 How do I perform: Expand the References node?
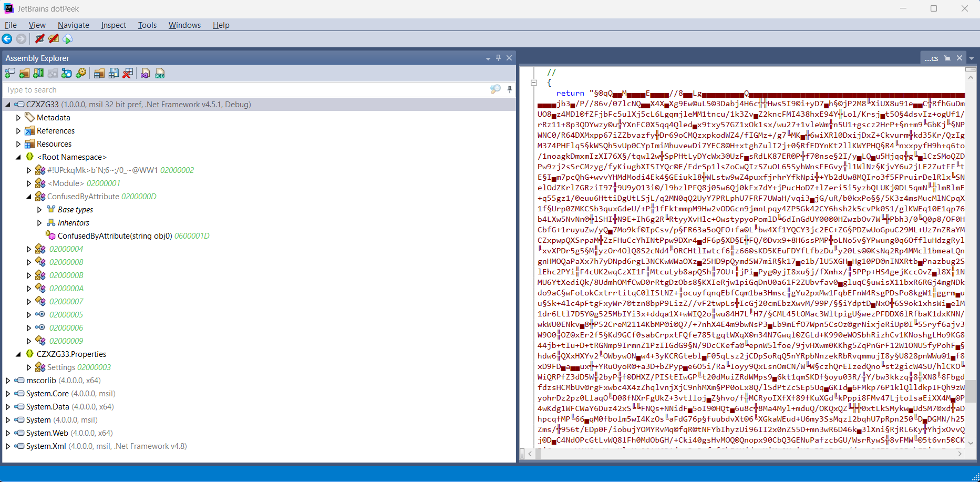click(x=18, y=131)
